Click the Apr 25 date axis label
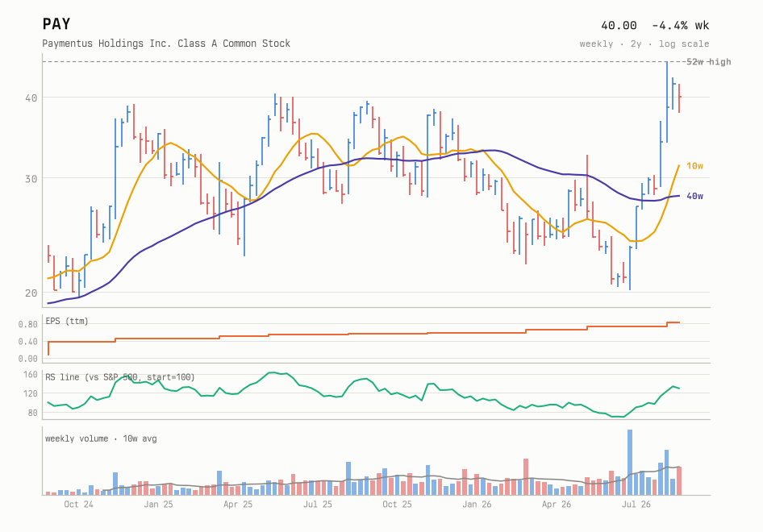 pyautogui.click(x=238, y=505)
